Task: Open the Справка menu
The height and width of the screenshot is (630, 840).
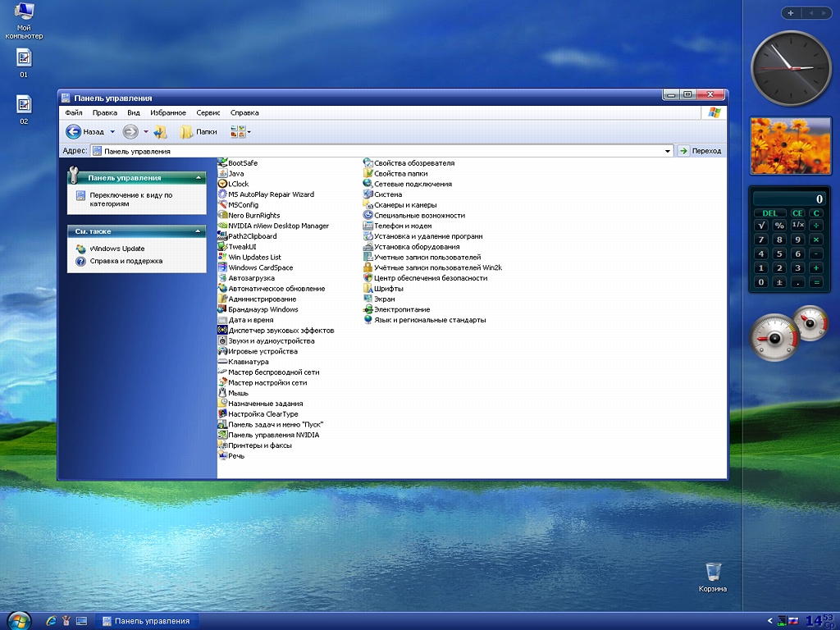Action: [x=244, y=112]
